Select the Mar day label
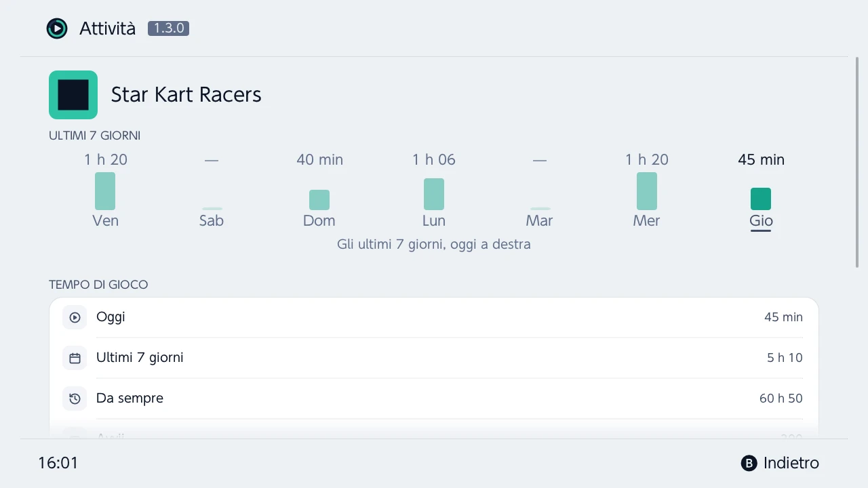 tap(539, 221)
